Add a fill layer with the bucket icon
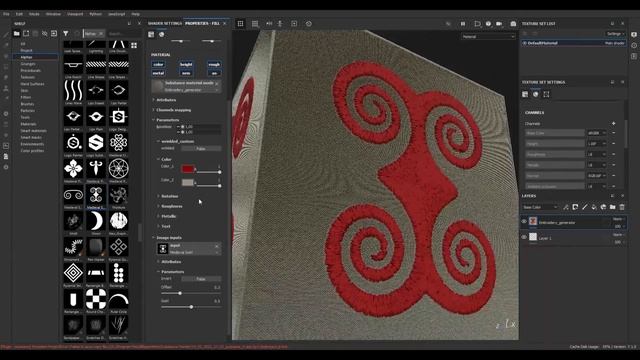 594,207
